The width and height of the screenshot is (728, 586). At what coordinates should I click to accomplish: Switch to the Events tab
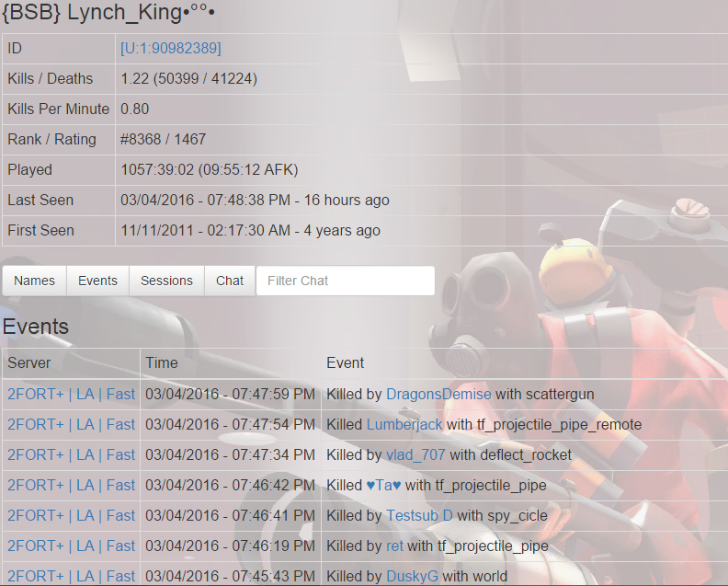coord(97,281)
